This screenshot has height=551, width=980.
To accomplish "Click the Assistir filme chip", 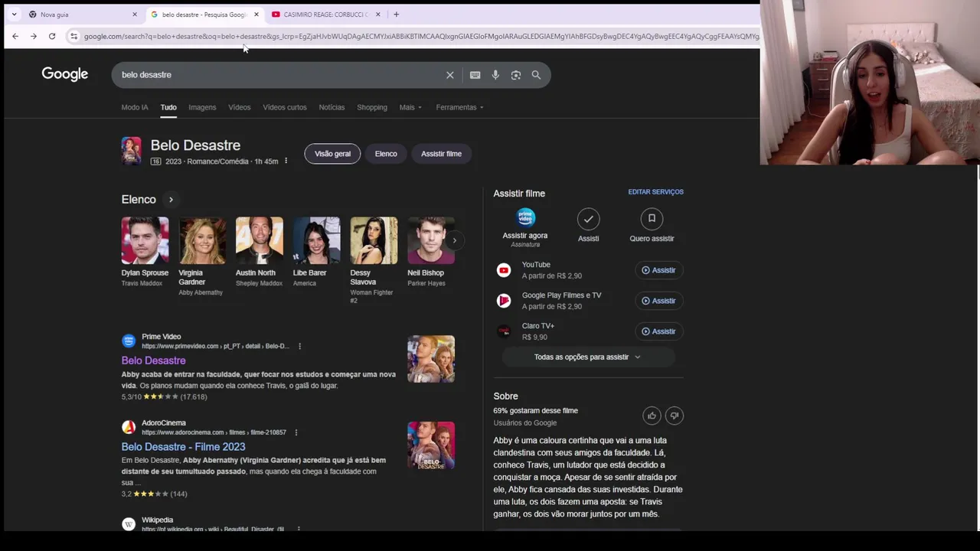I will coord(441,154).
